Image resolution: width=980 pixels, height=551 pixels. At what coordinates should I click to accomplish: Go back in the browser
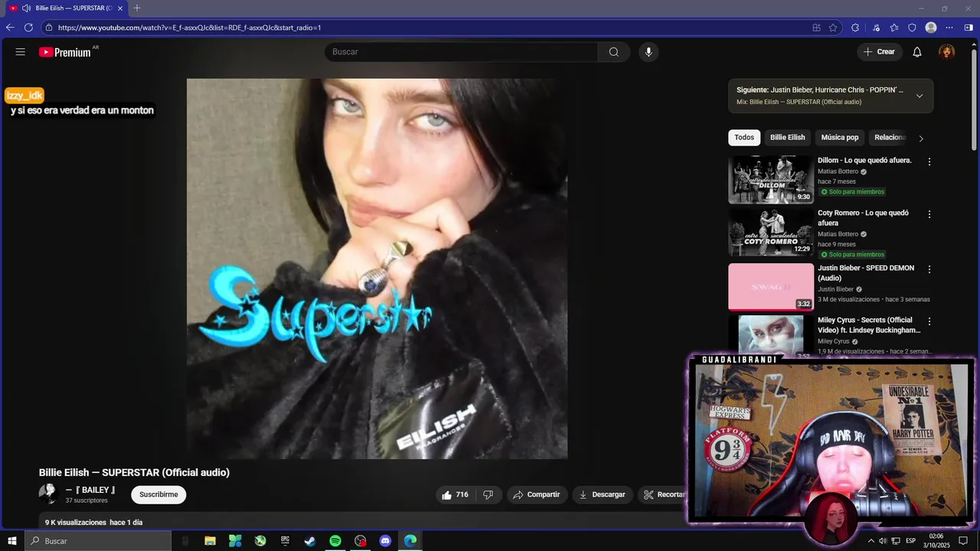coord(10,28)
